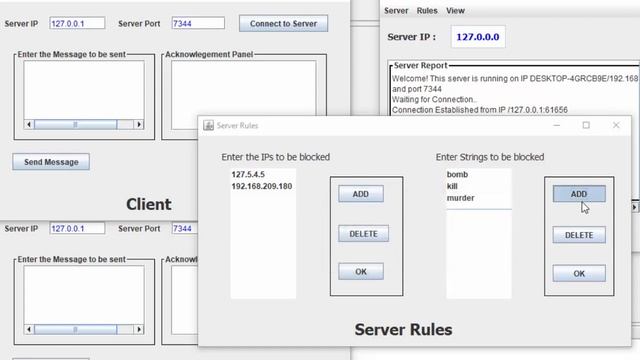
Task: Click DELETE button for blocked IPs
Action: (x=363, y=234)
